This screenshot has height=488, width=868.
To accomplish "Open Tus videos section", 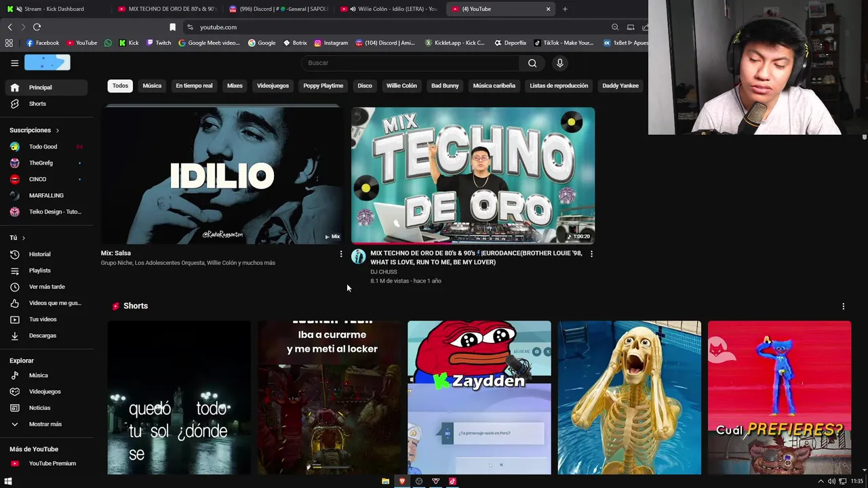I will [46, 319].
